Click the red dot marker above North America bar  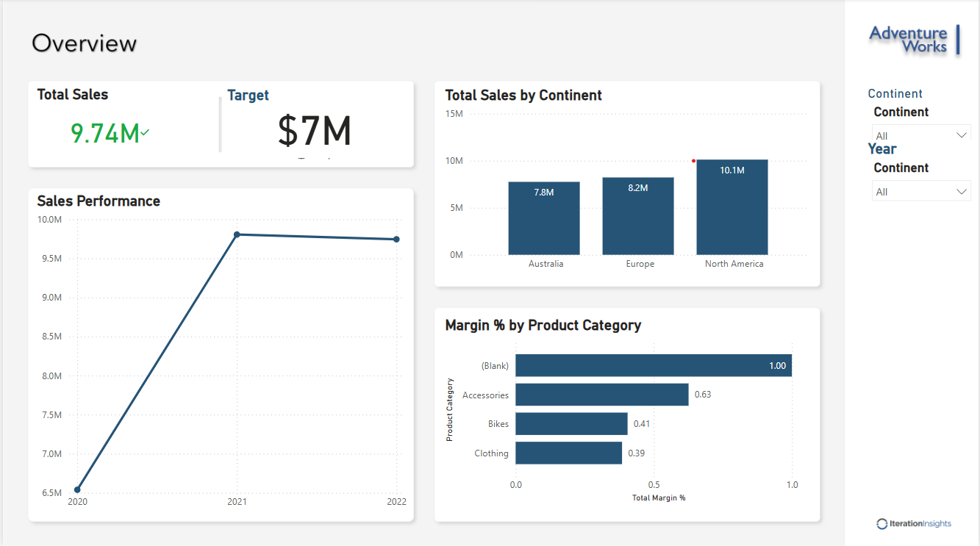(x=693, y=160)
